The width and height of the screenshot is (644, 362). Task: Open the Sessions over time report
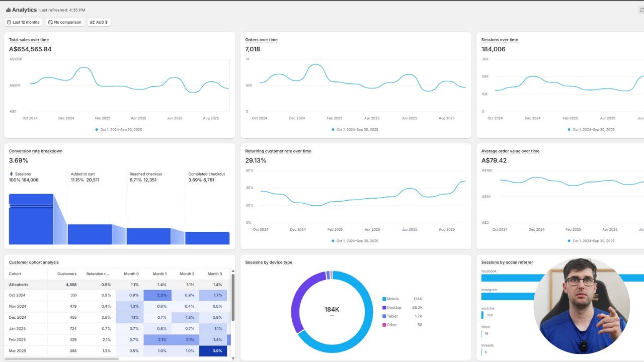pyautogui.click(x=500, y=40)
